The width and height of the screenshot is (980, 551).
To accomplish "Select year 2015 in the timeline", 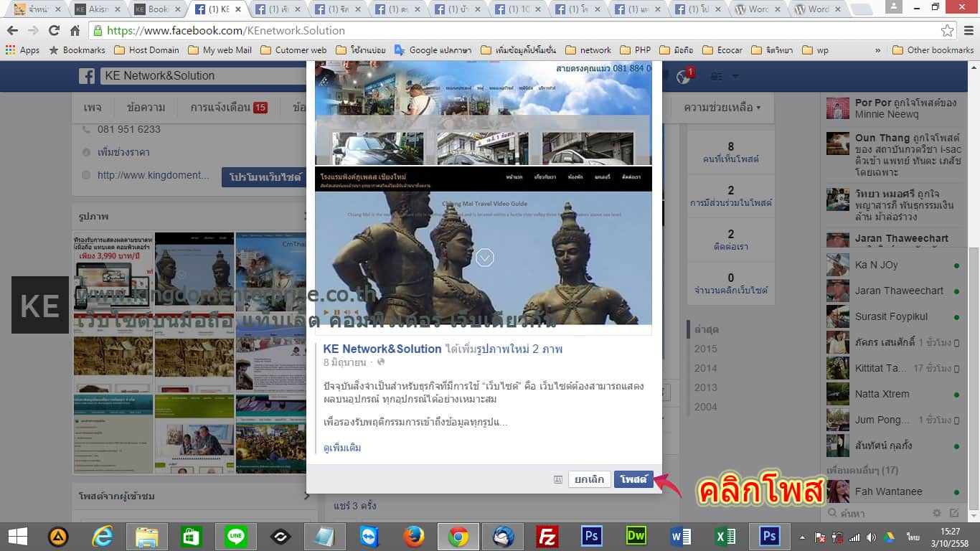I will point(705,349).
